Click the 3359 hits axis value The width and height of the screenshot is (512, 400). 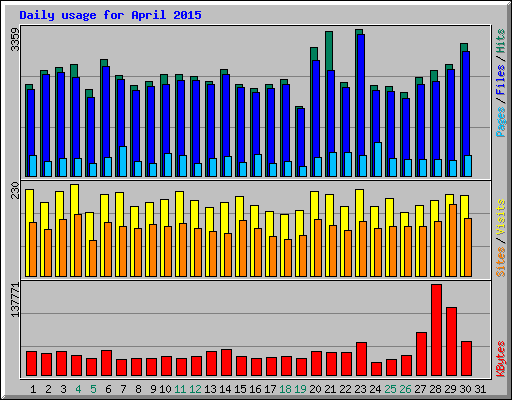click(x=15, y=40)
